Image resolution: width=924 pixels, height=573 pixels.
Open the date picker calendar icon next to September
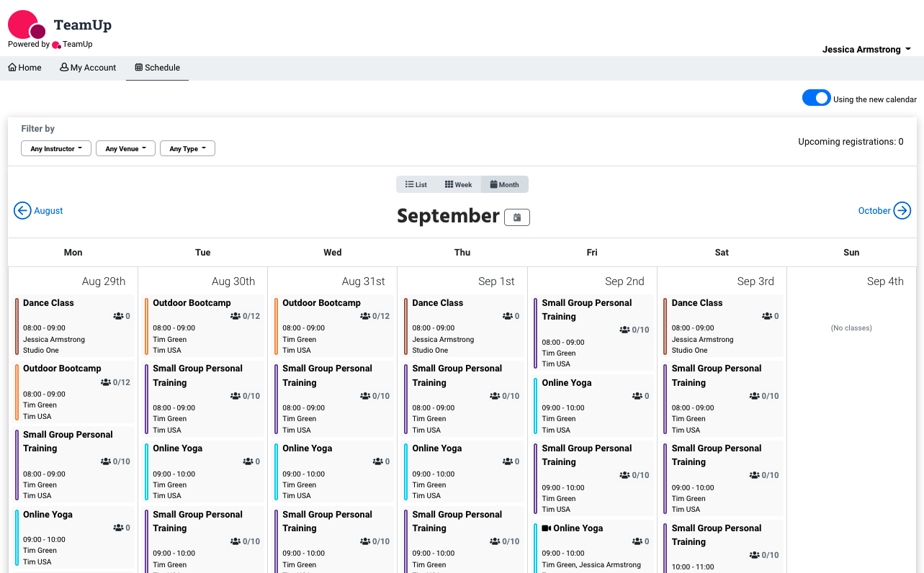[x=517, y=217]
